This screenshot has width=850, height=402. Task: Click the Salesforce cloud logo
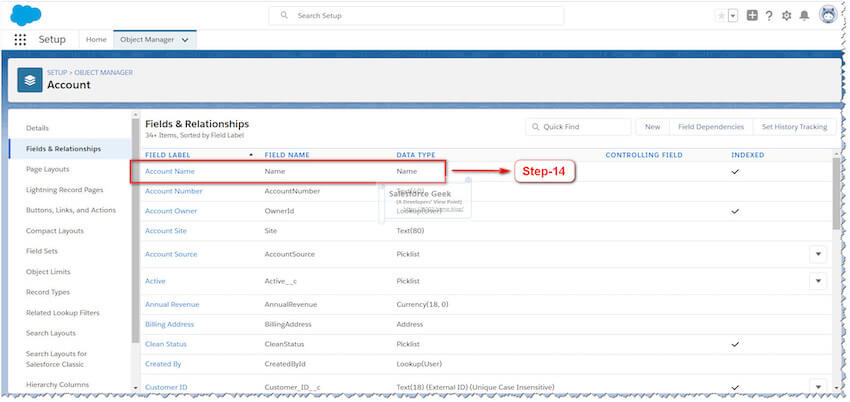pos(25,15)
